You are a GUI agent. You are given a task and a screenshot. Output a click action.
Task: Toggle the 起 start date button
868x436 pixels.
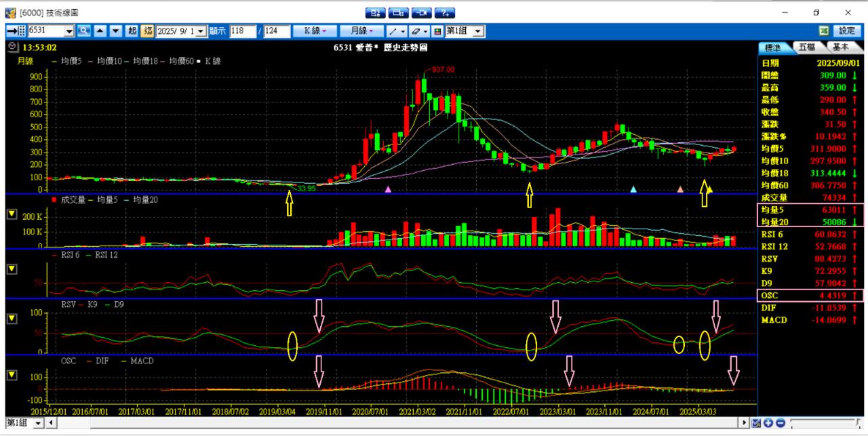[x=132, y=31]
